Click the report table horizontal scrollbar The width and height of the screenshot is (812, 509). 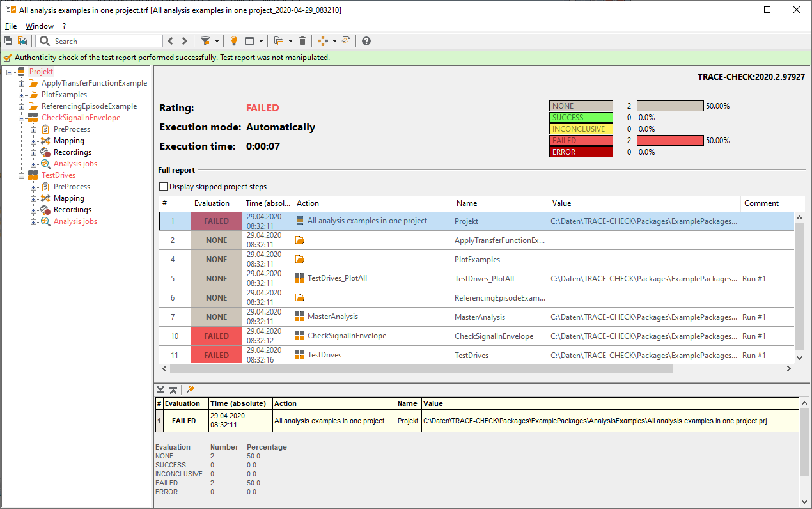(x=421, y=369)
